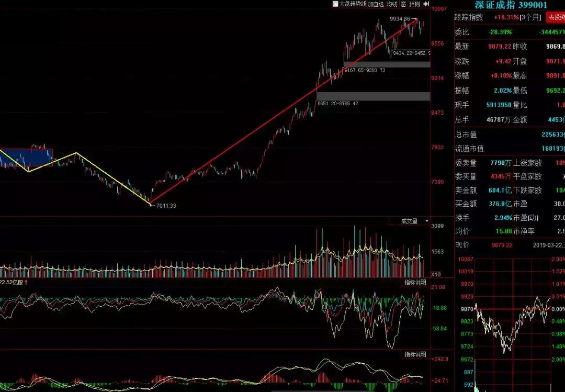This screenshot has width=565, height=392.
Task: Click the 市净率 label
Action: coord(524,231)
